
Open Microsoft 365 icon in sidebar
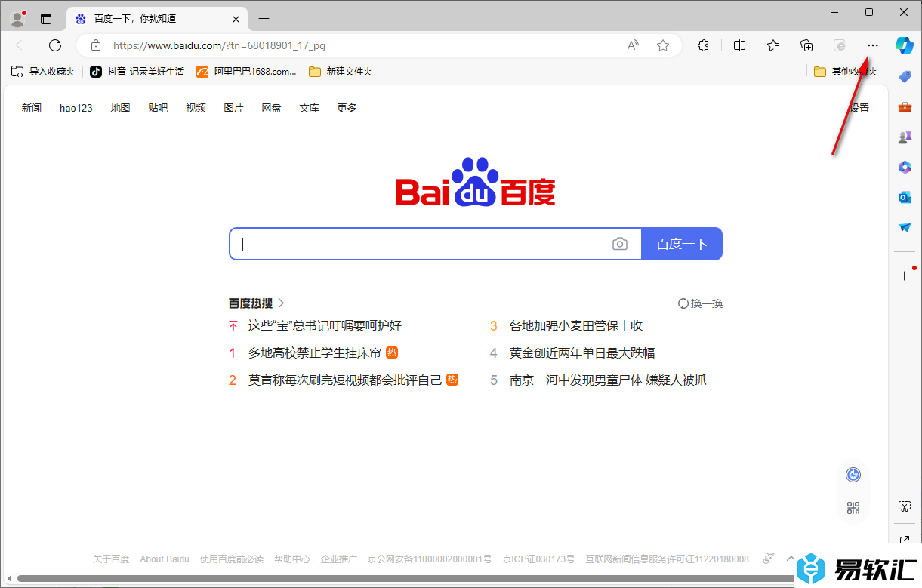click(905, 167)
